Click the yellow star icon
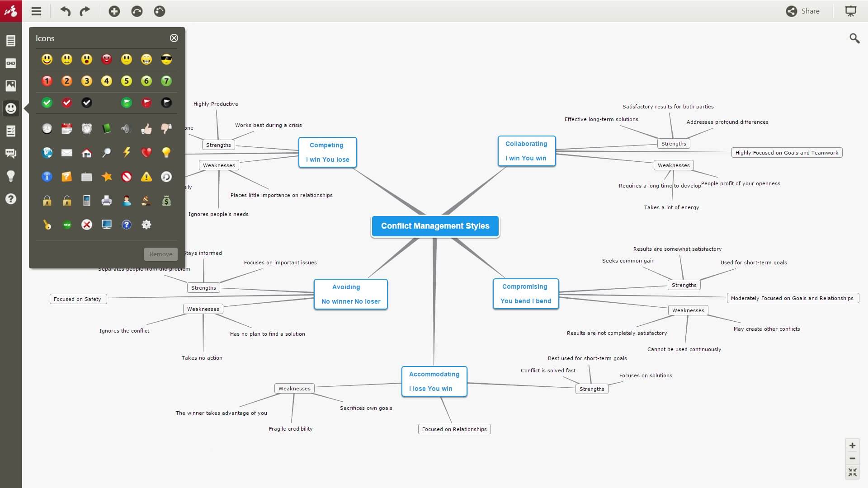Image resolution: width=868 pixels, height=488 pixels. pos(106,176)
